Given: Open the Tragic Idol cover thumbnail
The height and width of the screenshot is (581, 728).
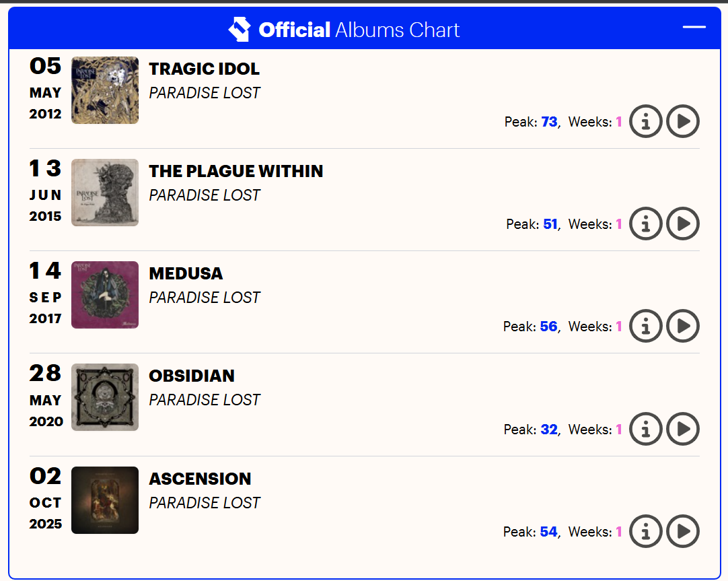Looking at the screenshot, I should pyautogui.click(x=105, y=90).
